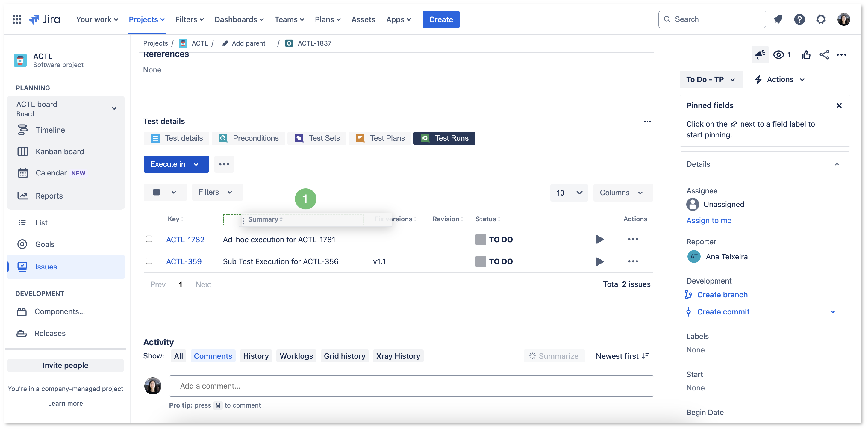868x430 pixels.
Task: Open the Columns dropdown
Action: (x=623, y=193)
